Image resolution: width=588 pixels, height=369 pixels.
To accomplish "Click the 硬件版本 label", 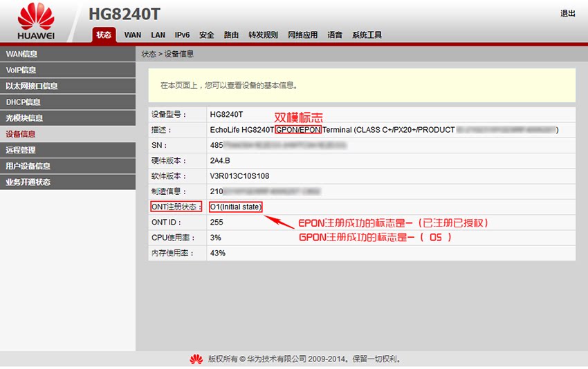I will [169, 161].
